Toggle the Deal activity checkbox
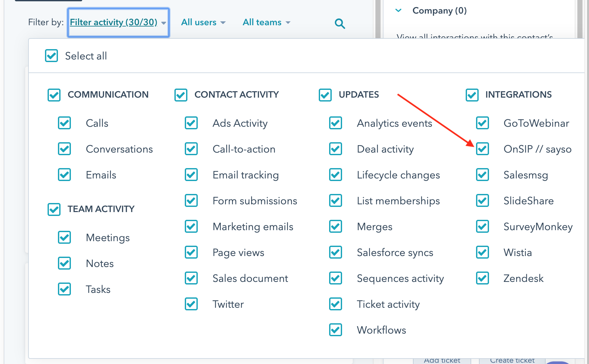Viewport: 589px width, 364px height. [336, 149]
